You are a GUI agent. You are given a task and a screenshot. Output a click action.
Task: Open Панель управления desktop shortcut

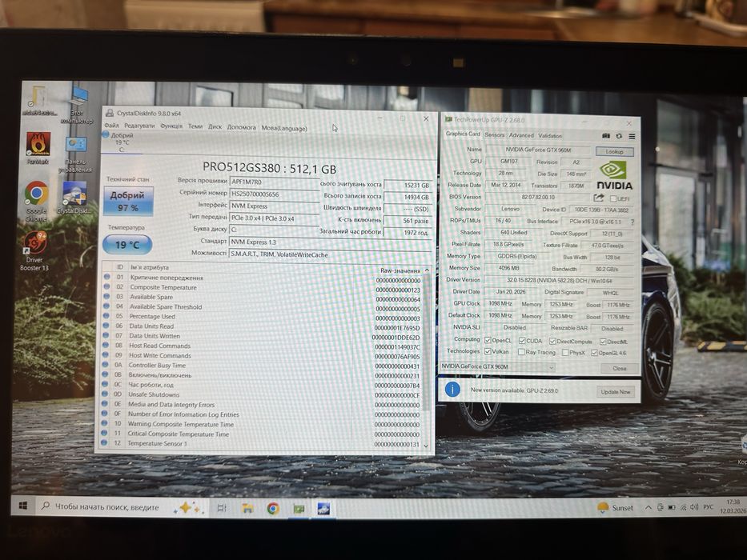75,154
